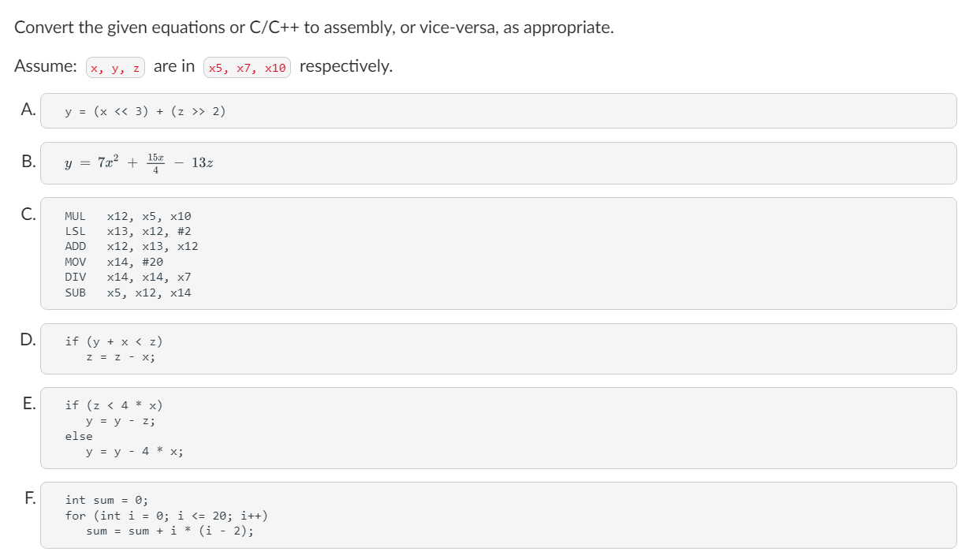
Task: Select the equation box for problem B
Action: (x=498, y=163)
